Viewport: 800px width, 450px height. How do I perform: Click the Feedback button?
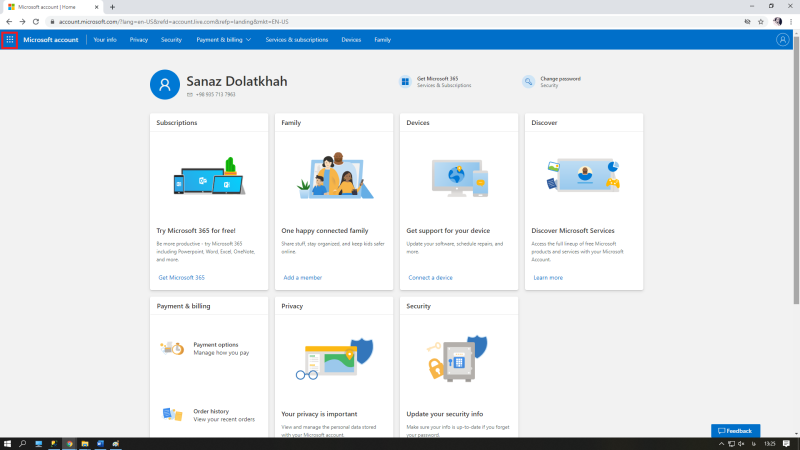pyautogui.click(x=735, y=431)
